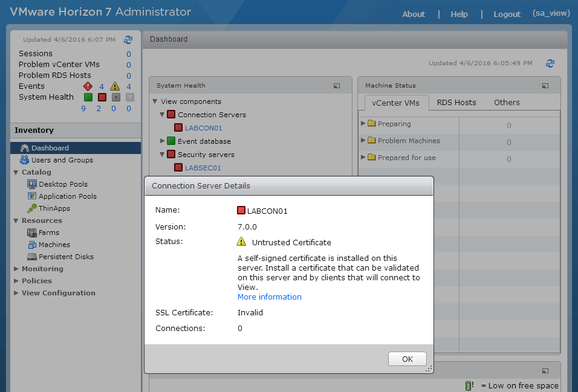The height and width of the screenshot is (392, 578).
Task: Expand the Policies section
Action: pos(16,281)
